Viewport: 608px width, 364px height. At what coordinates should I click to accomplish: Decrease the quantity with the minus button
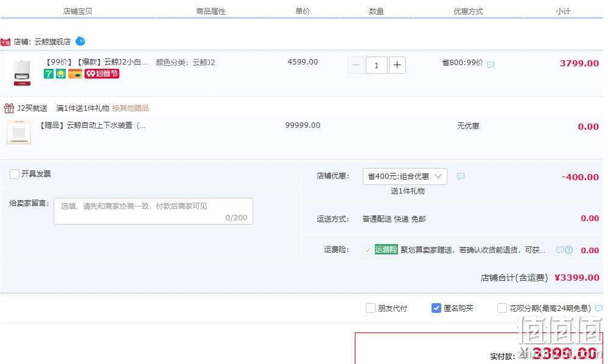click(x=356, y=65)
